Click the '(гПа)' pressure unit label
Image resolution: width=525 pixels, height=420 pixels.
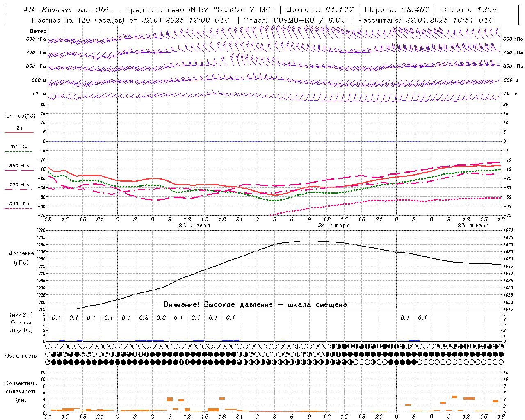tap(21, 263)
